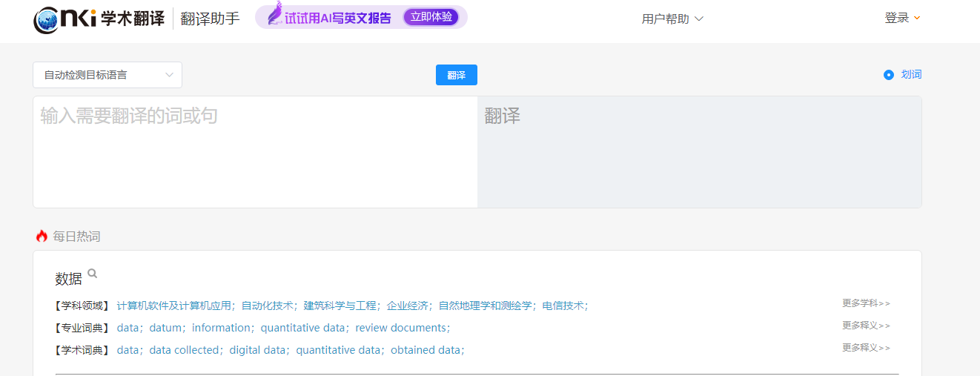The width and height of the screenshot is (980, 376).
Task: Click the 试试用AI写英文报告 banner text
Action: click(x=338, y=18)
